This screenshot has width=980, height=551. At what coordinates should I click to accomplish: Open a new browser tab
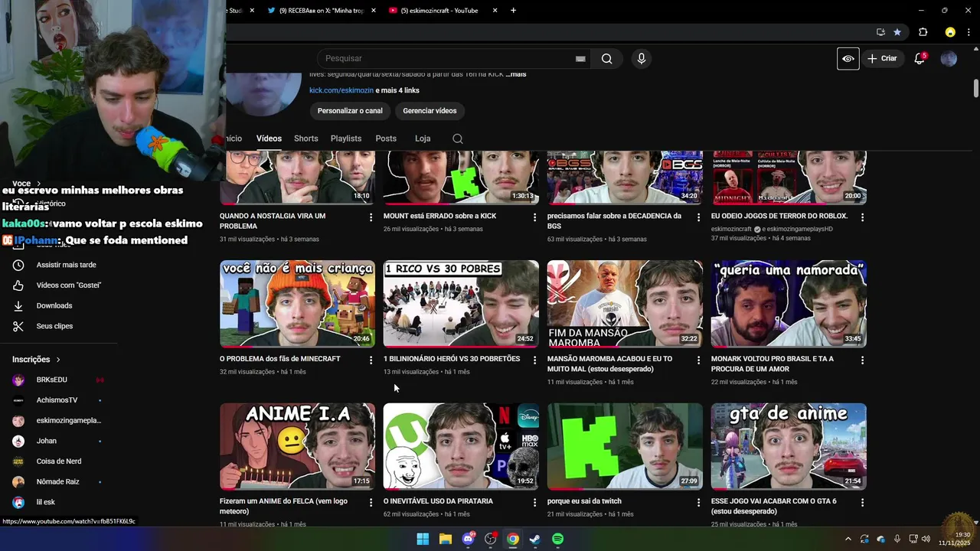(513, 11)
